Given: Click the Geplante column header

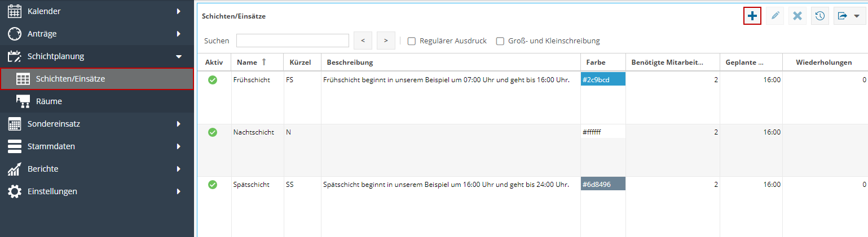Looking at the screenshot, I should pos(751,62).
